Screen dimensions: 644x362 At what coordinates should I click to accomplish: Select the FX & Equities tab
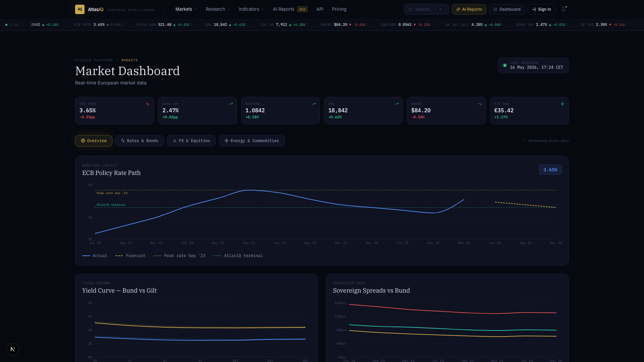coord(191,141)
